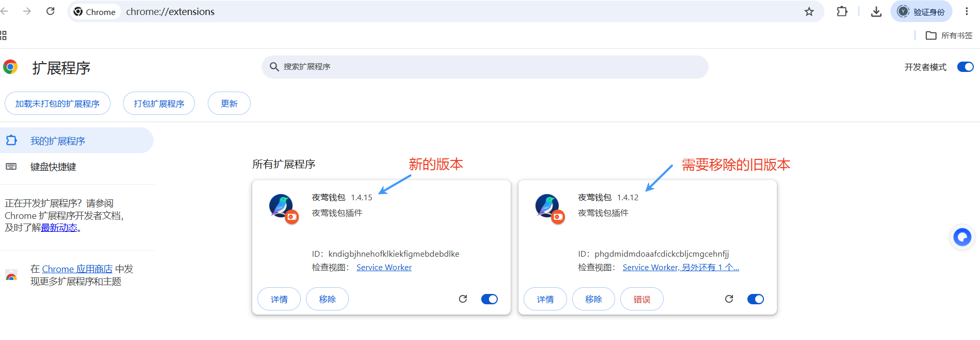Reload the 夜莺钱包 1.4.15 extension
This screenshot has height=340, width=980.
(463, 299)
